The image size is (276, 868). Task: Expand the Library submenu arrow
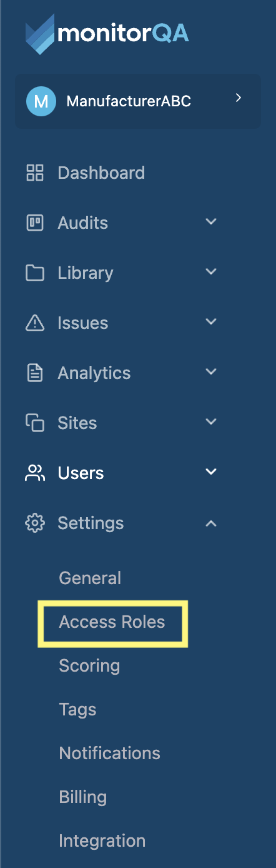211,272
